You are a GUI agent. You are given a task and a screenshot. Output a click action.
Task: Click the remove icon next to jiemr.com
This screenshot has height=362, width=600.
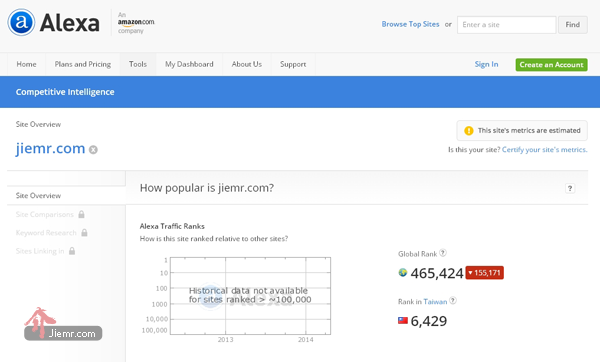coord(93,150)
